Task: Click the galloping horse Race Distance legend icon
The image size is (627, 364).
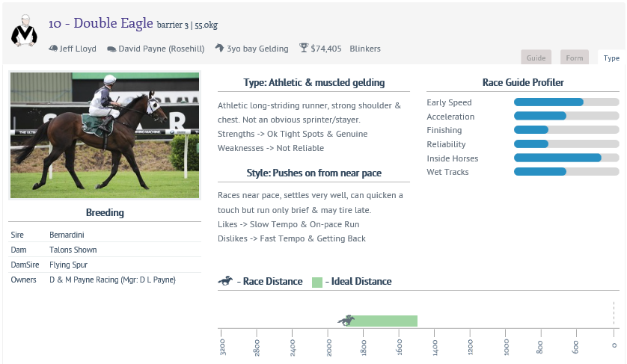Action: pos(225,282)
